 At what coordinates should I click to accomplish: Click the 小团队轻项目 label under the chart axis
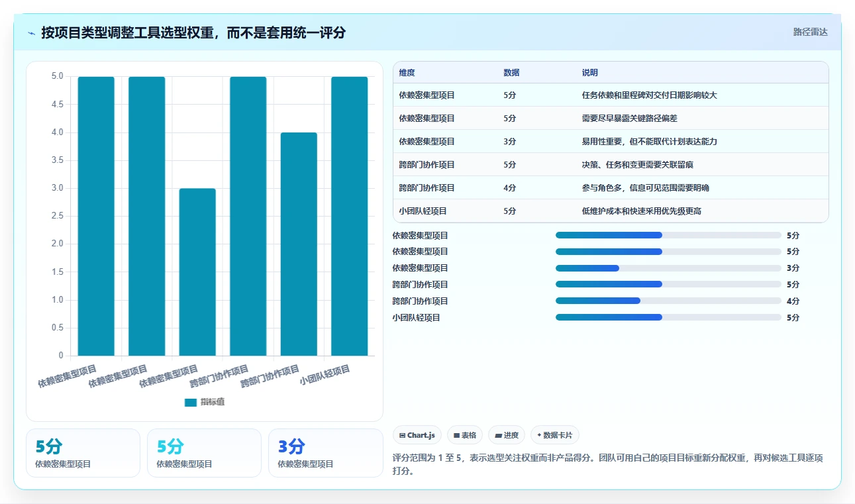coord(325,376)
